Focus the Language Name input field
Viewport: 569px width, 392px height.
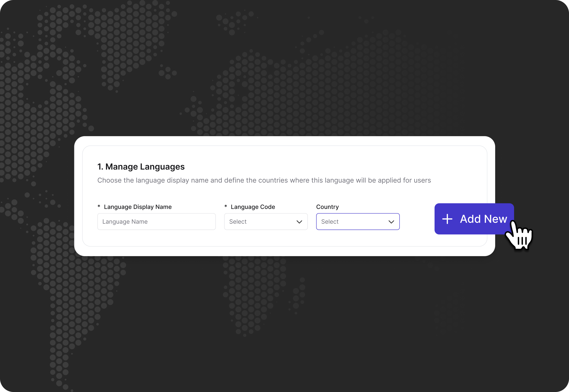(x=156, y=221)
